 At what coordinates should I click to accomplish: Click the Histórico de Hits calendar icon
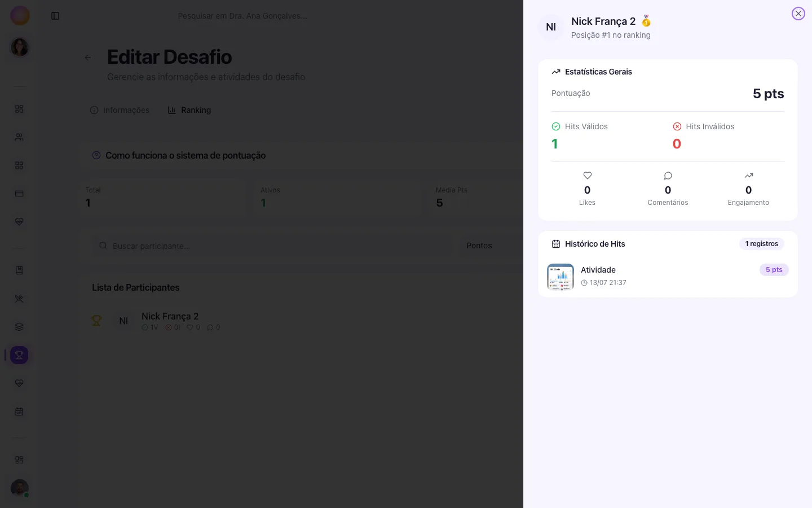pyautogui.click(x=556, y=244)
